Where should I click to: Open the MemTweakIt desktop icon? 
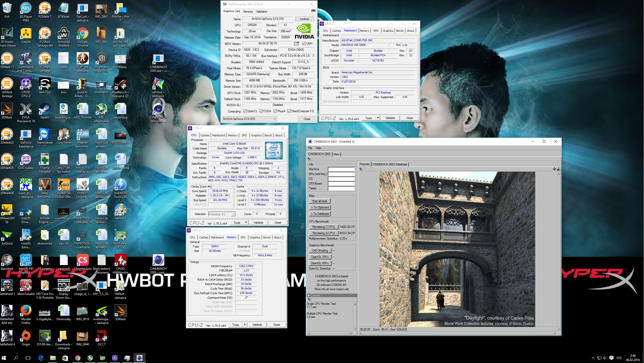[26, 288]
